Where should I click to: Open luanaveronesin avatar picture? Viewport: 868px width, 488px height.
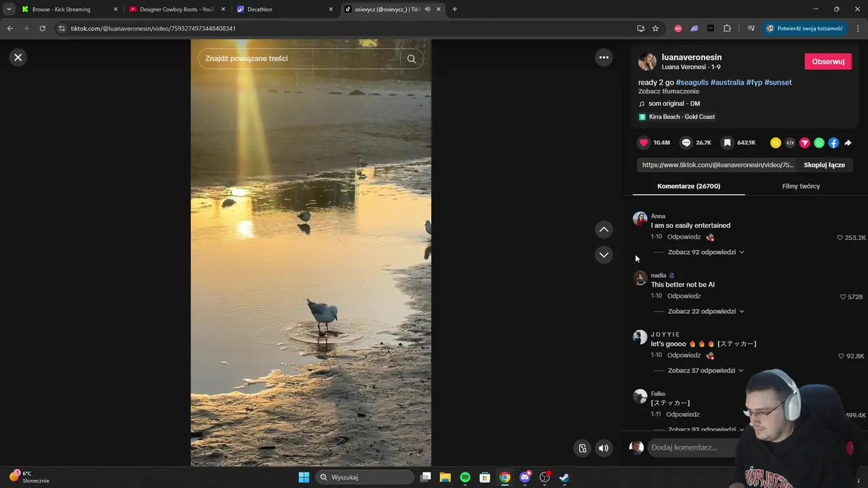648,62
